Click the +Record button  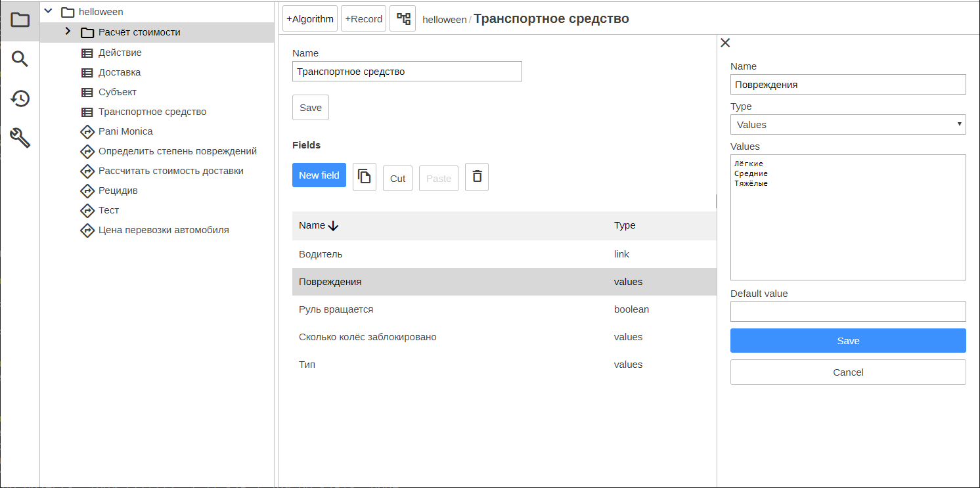click(x=363, y=19)
